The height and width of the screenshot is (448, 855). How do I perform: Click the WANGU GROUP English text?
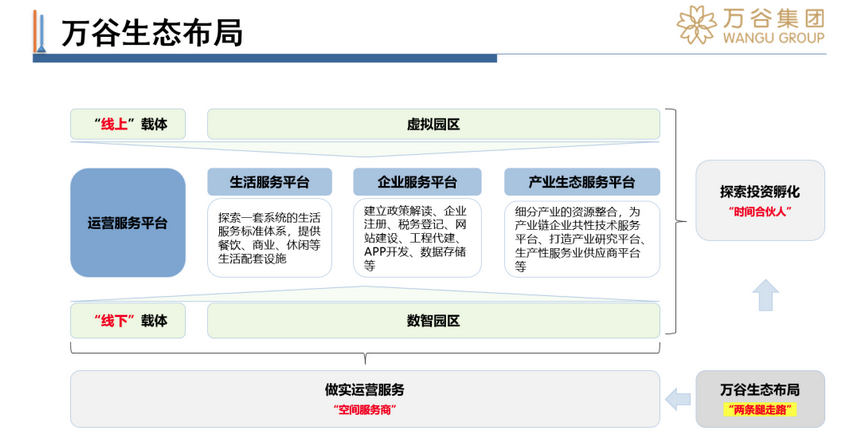coord(774,38)
